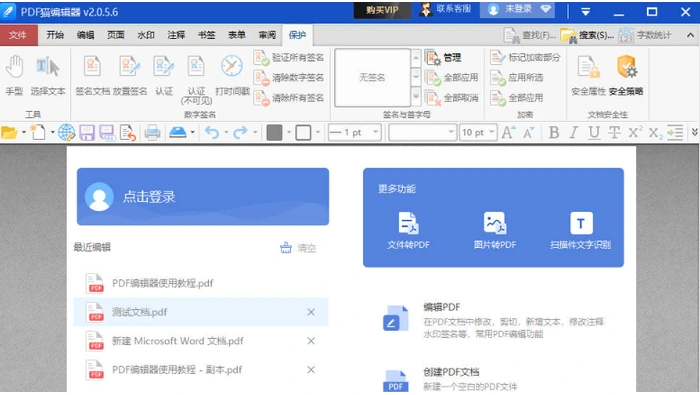Open signature Manage option (管理)
Viewport: 700px width, 395px height.
[x=443, y=58]
